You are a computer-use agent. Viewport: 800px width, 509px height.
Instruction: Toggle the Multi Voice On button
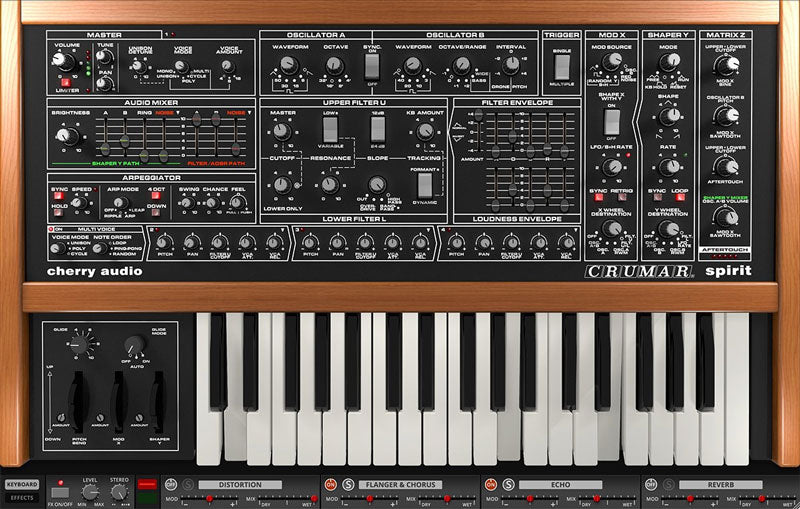pyautogui.click(x=52, y=229)
